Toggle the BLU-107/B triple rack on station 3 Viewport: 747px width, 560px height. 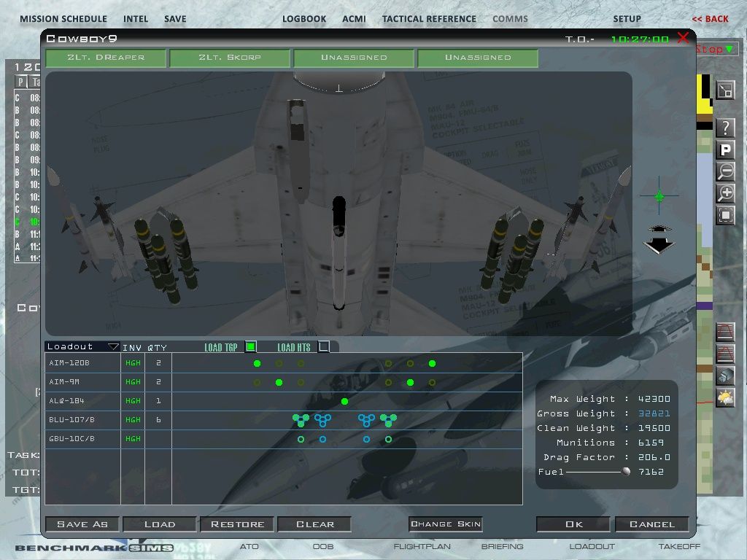[x=301, y=420]
